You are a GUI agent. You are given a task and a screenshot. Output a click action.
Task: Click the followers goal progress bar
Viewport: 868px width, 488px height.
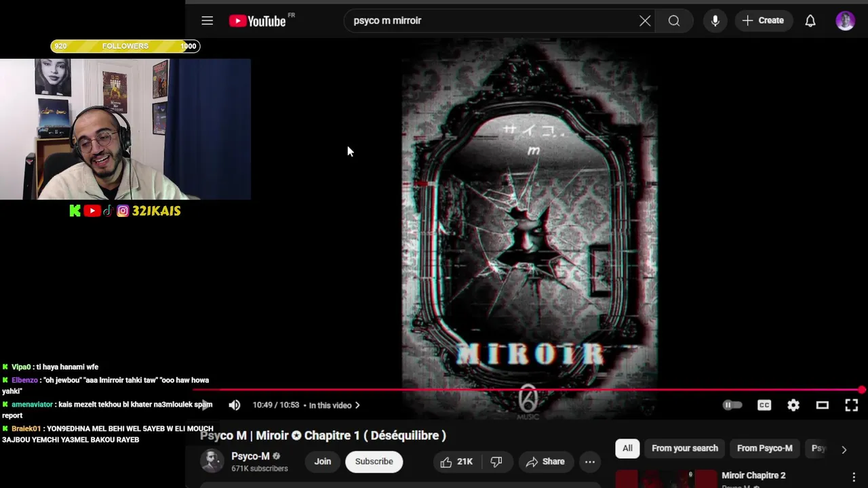coord(125,46)
